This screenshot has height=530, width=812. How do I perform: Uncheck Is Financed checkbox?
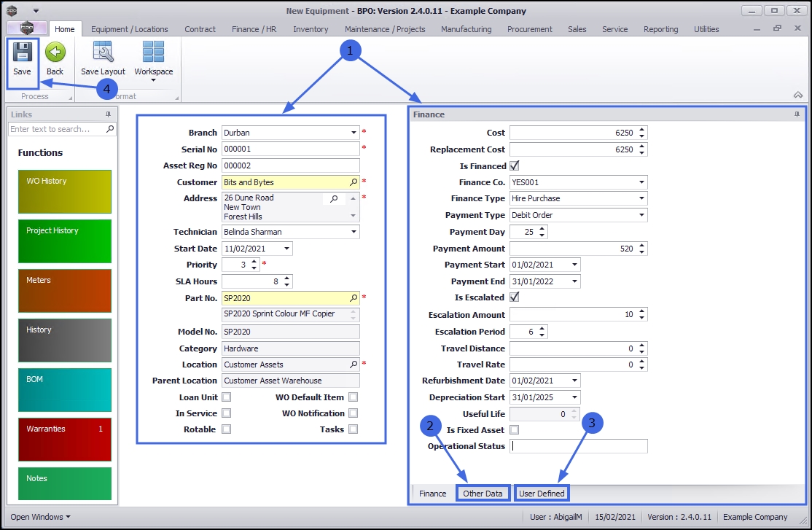(x=514, y=165)
